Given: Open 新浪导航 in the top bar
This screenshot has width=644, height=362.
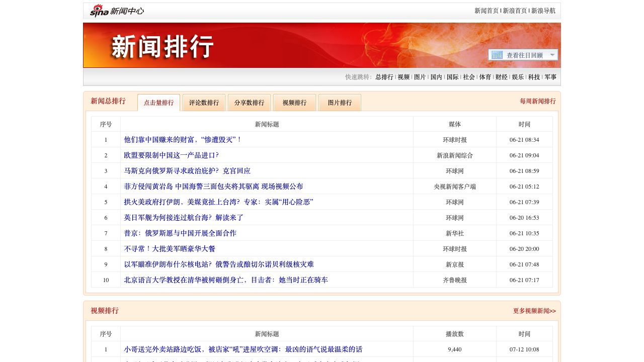Looking at the screenshot, I should (x=543, y=11).
